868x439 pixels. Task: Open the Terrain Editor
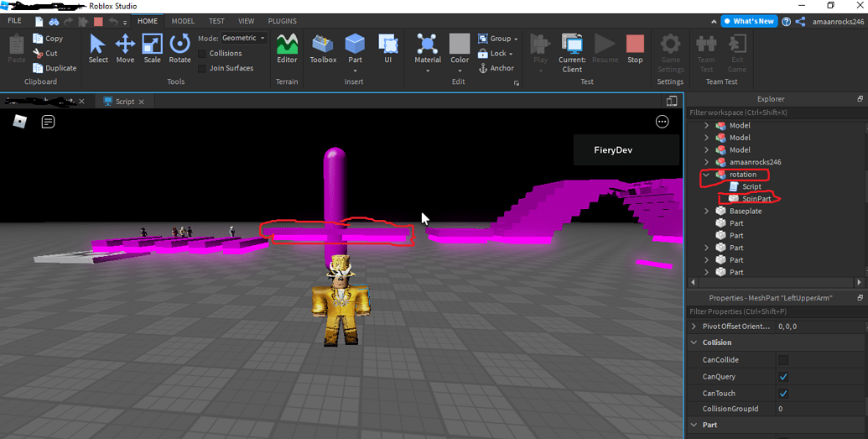coord(287,48)
